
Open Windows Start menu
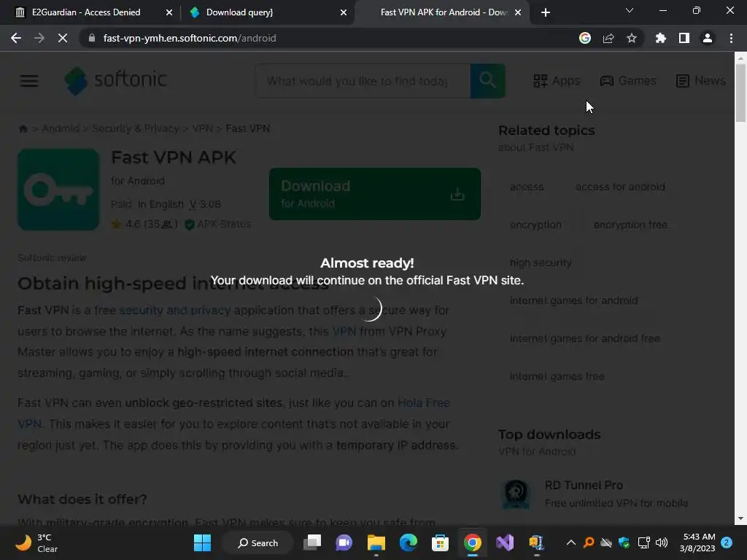point(203,542)
